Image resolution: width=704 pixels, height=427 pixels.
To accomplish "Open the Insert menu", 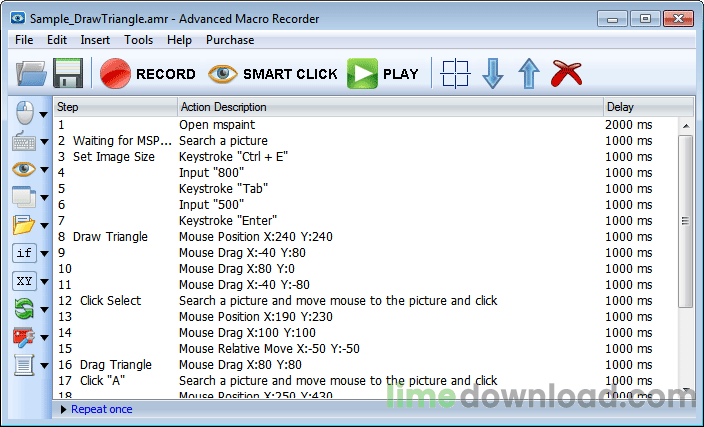I will click(95, 40).
